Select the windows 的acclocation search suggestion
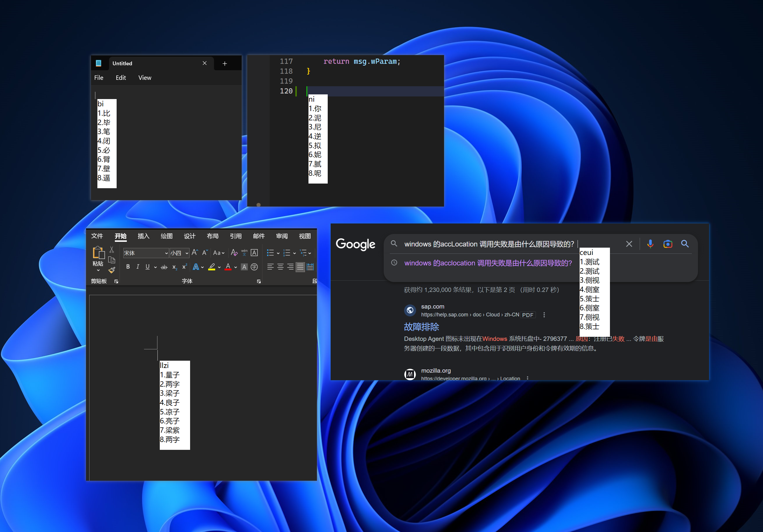763x532 pixels. [488, 263]
